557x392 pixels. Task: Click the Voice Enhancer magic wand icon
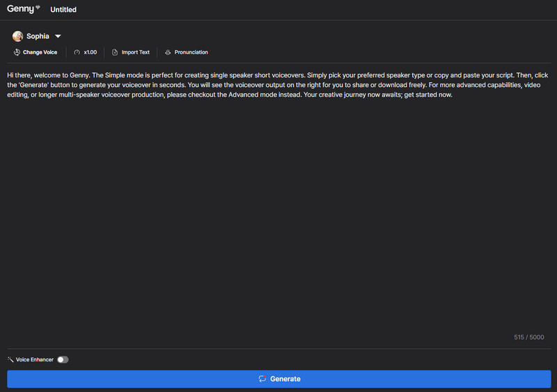10,360
